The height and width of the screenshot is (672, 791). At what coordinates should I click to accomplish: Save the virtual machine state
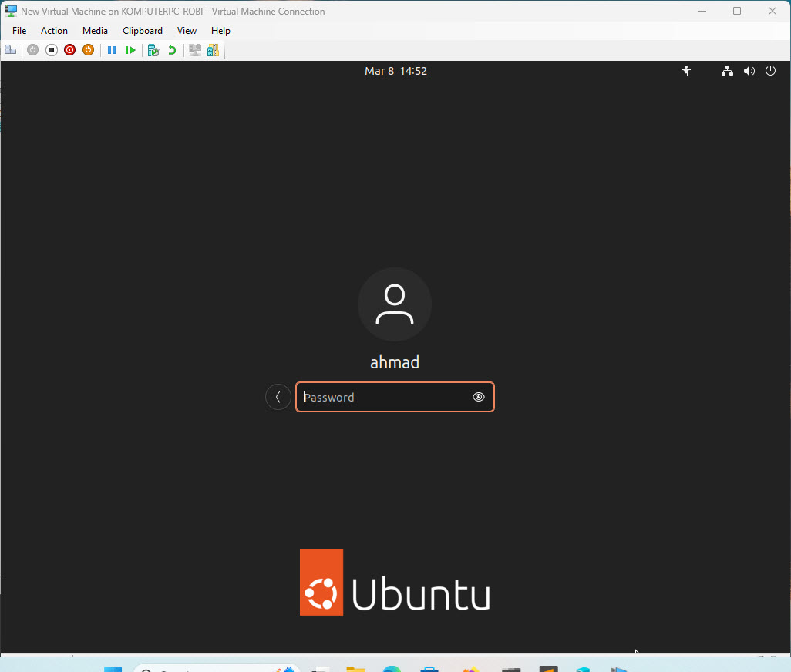(88, 49)
